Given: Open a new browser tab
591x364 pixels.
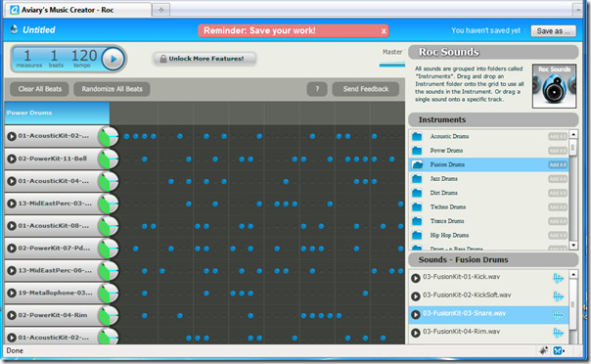Looking at the screenshot, I should 160,10.
